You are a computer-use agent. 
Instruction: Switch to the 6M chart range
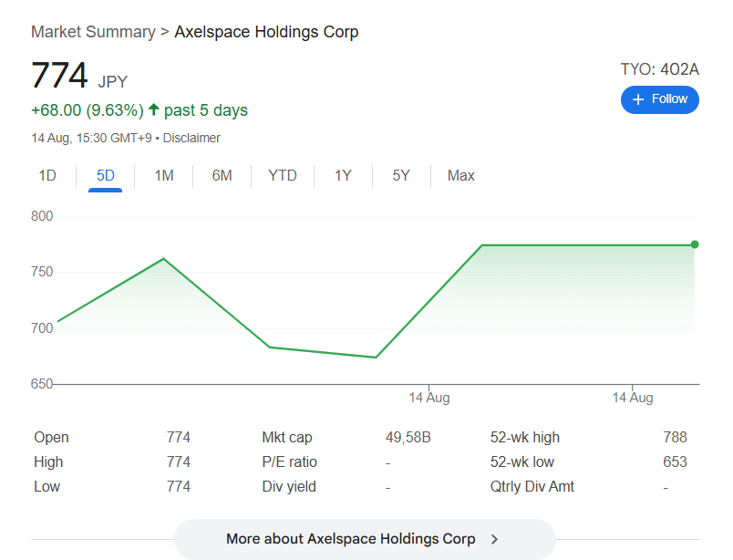tap(222, 175)
